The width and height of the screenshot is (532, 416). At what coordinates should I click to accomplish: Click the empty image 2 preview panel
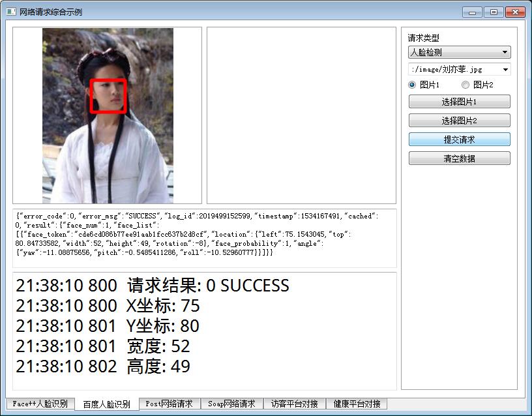point(302,115)
